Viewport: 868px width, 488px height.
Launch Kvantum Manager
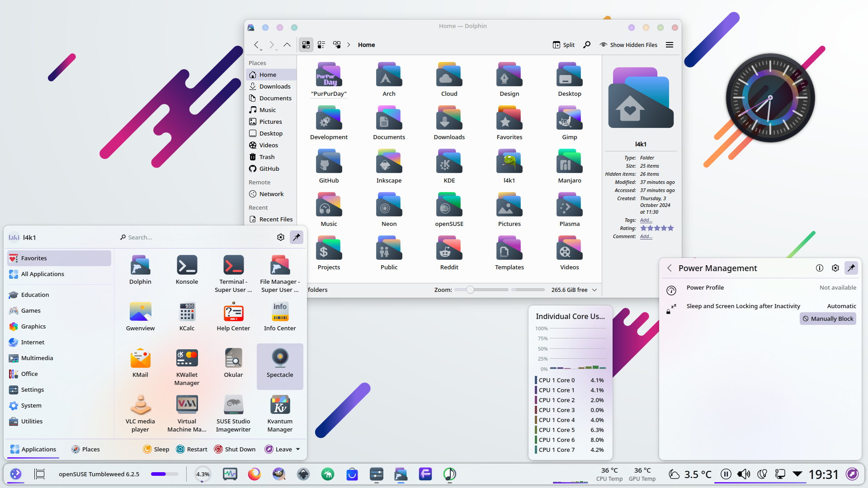tap(280, 413)
